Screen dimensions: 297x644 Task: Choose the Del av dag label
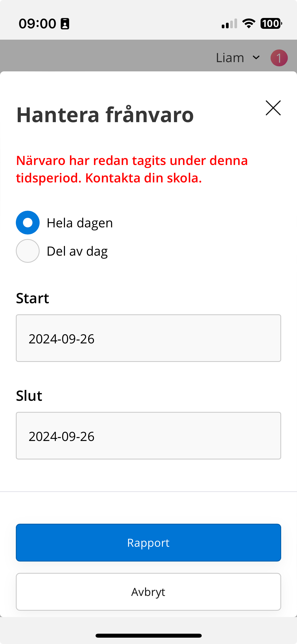(x=77, y=251)
